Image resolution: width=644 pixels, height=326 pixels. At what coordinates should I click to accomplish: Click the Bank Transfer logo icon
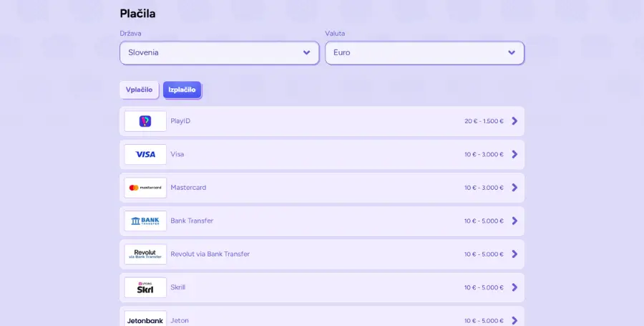point(145,221)
